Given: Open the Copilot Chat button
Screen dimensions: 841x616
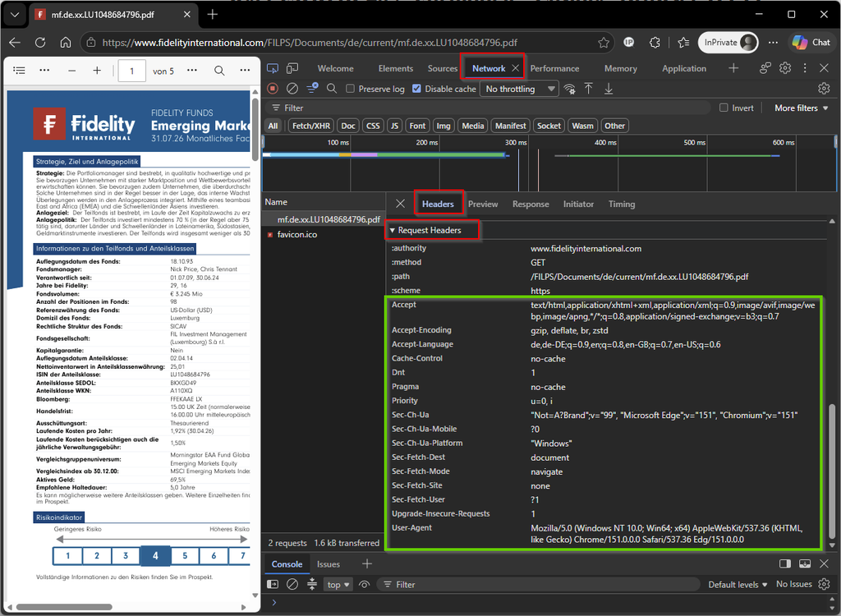Looking at the screenshot, I should [x=811, y=43].
